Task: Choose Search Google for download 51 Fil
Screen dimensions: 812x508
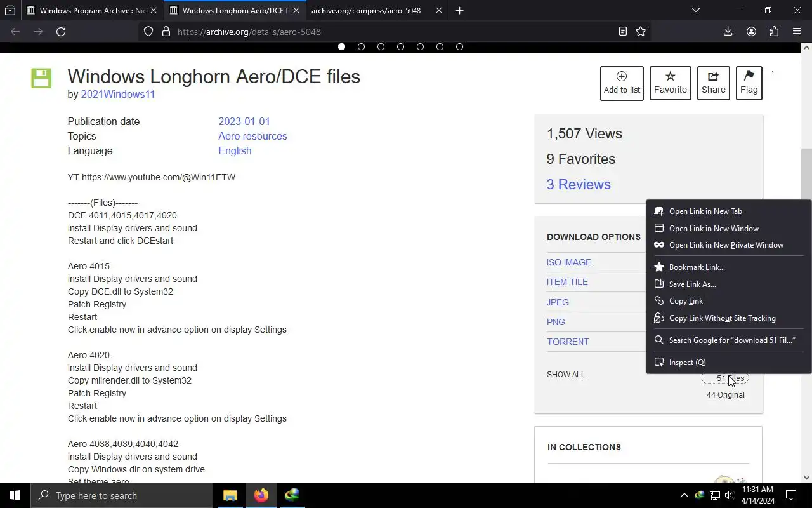Action: click(728, 340)
